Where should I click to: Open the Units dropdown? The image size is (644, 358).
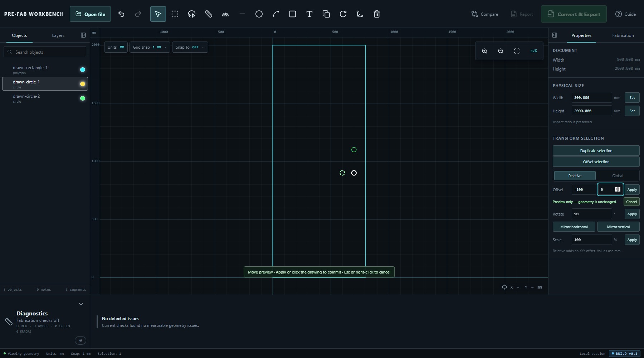[116, 47]
